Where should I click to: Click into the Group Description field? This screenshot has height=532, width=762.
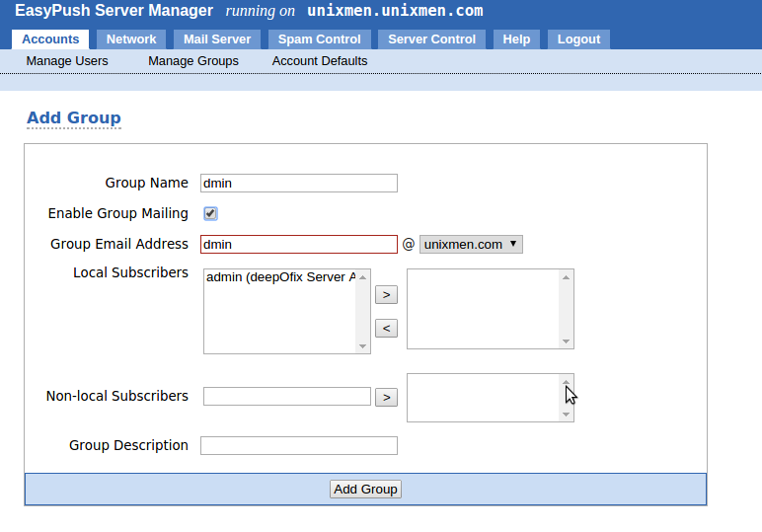click(299, 445)
